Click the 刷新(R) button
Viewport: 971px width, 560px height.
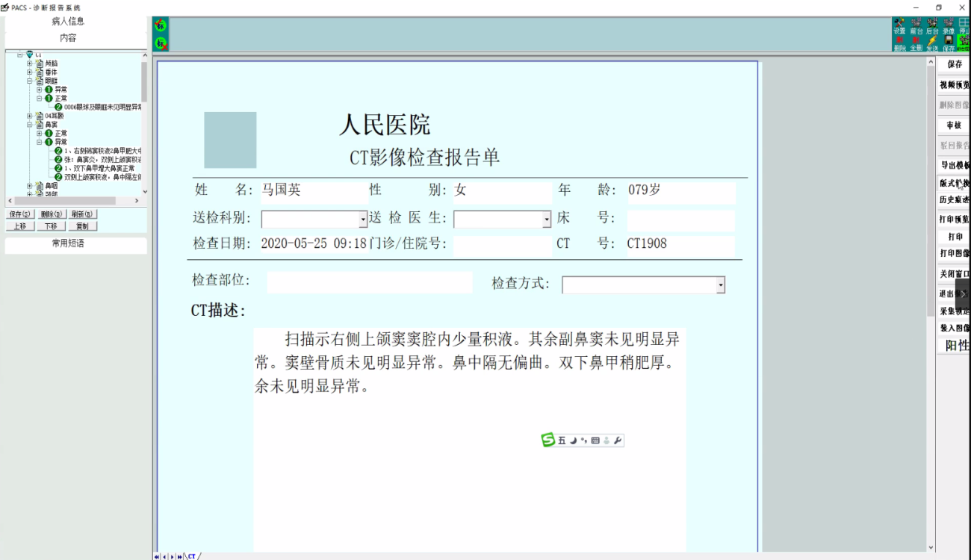click(82, 214)
